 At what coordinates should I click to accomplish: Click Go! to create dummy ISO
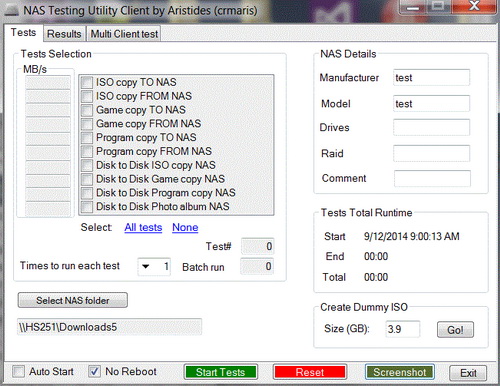click(x=455, y=330)
